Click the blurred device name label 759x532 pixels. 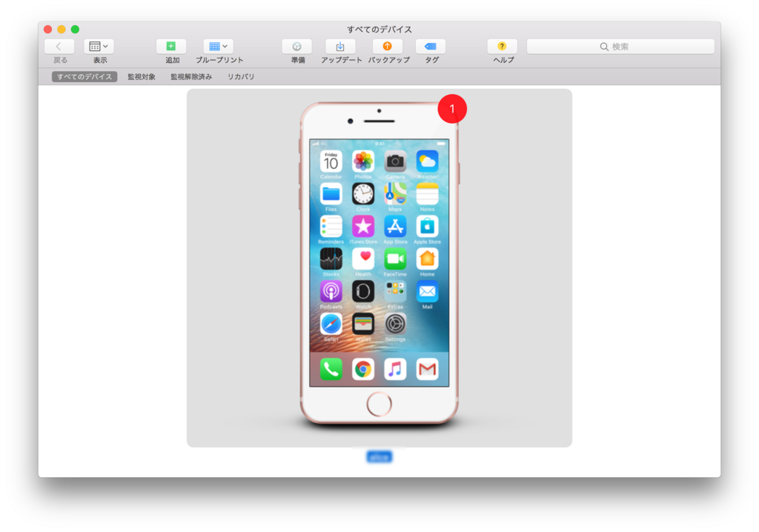(379, 456)
